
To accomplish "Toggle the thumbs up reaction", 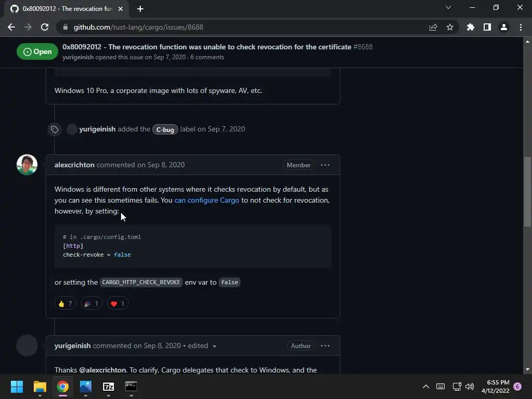I will click(x=65, y=303).
